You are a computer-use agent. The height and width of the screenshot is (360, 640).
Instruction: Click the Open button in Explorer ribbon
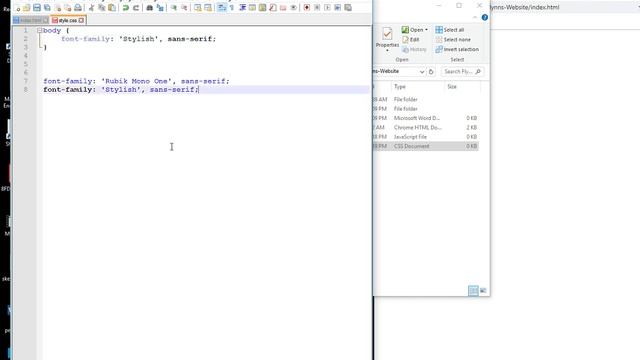pos(412,30)
